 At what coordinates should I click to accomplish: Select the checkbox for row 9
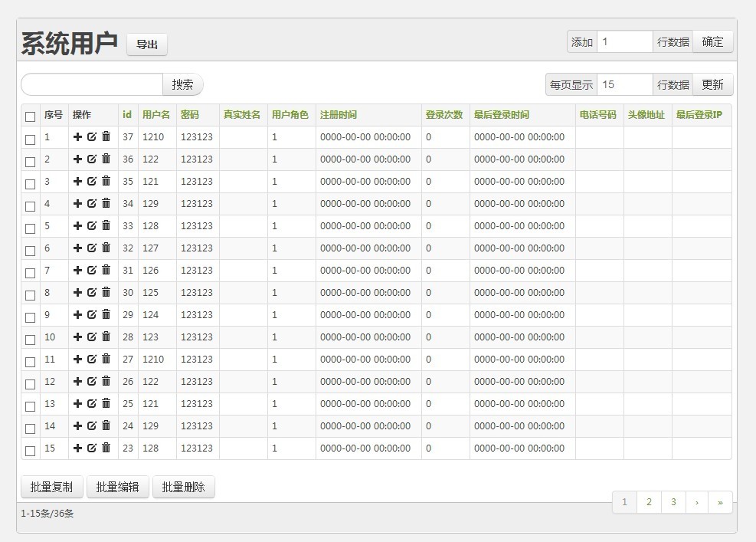[31, 317]
